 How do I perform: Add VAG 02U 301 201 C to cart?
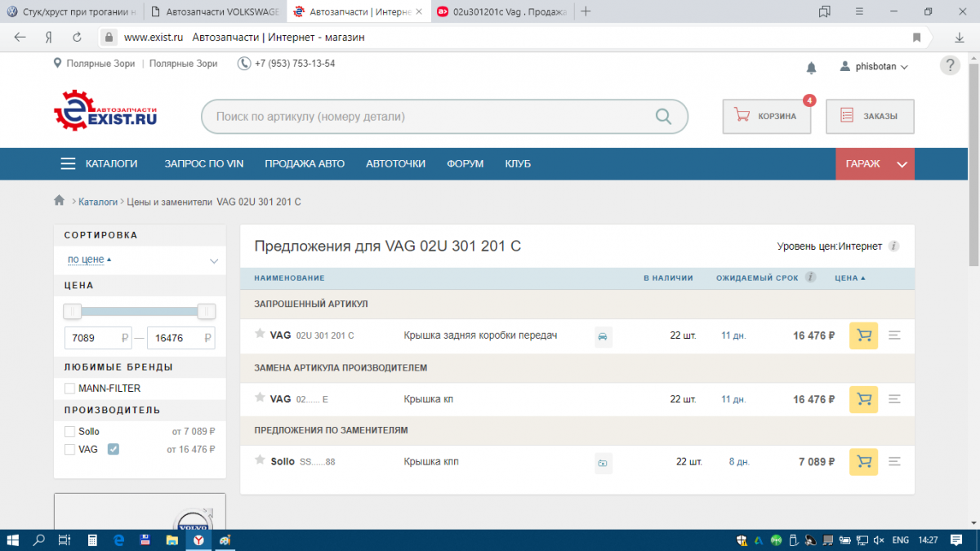[x=863, y=335]
